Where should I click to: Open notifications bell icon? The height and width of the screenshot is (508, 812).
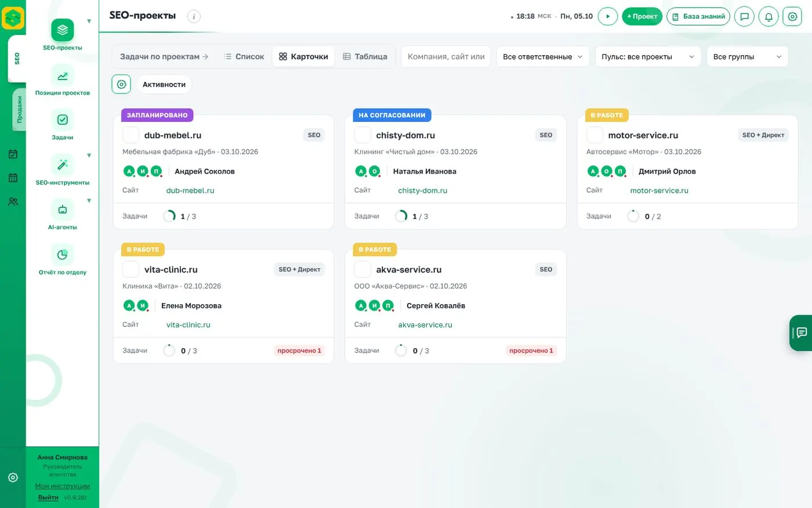(768, 16)
